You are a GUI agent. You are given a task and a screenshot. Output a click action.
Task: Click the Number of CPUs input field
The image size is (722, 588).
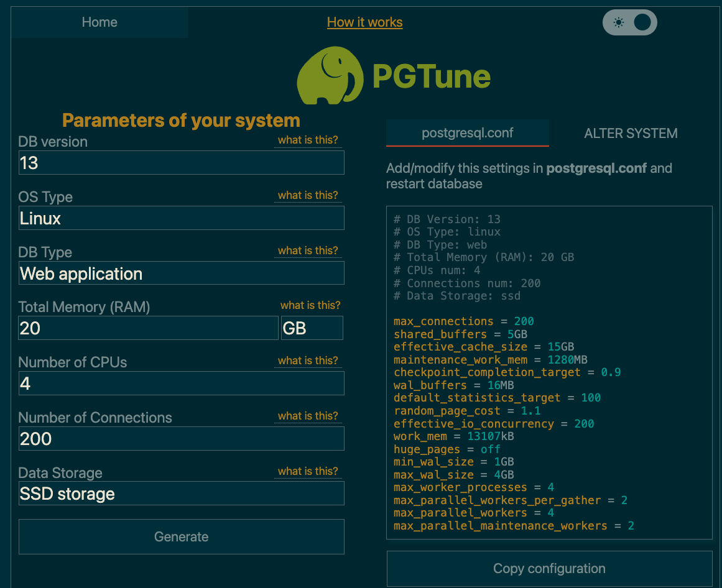pos(181,383)
